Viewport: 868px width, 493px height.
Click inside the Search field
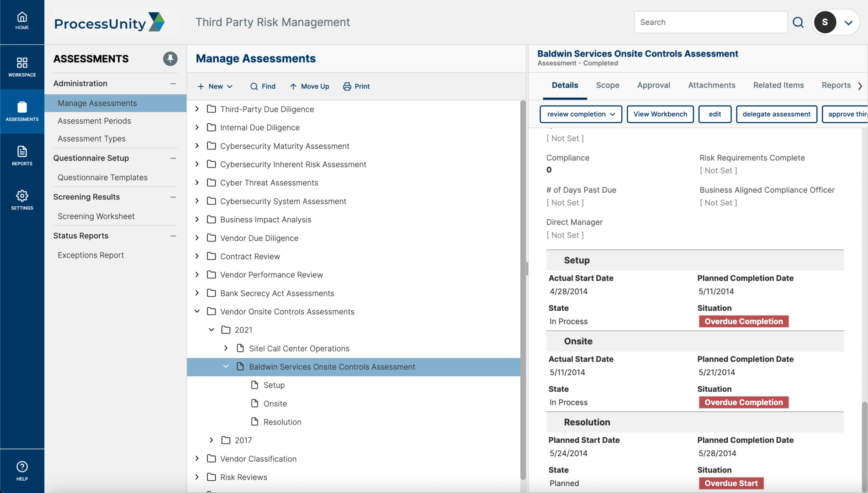(x=710, y=22)
